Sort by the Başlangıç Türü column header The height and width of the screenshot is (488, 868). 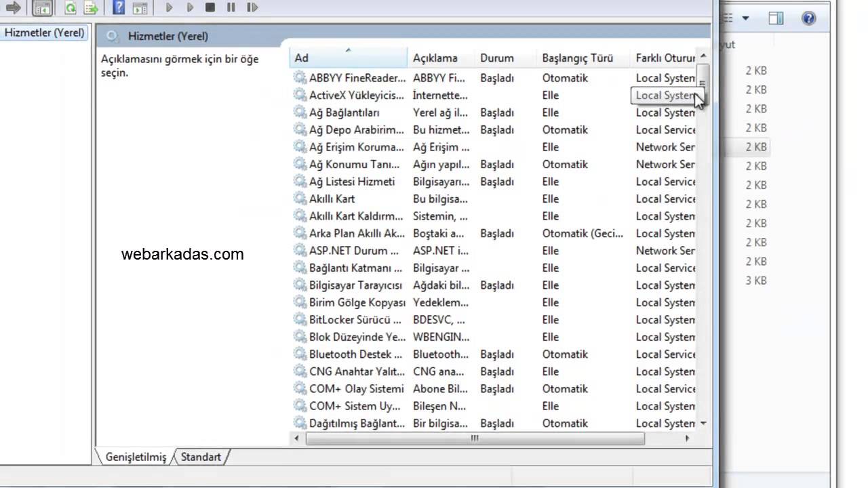click(583, 58)
